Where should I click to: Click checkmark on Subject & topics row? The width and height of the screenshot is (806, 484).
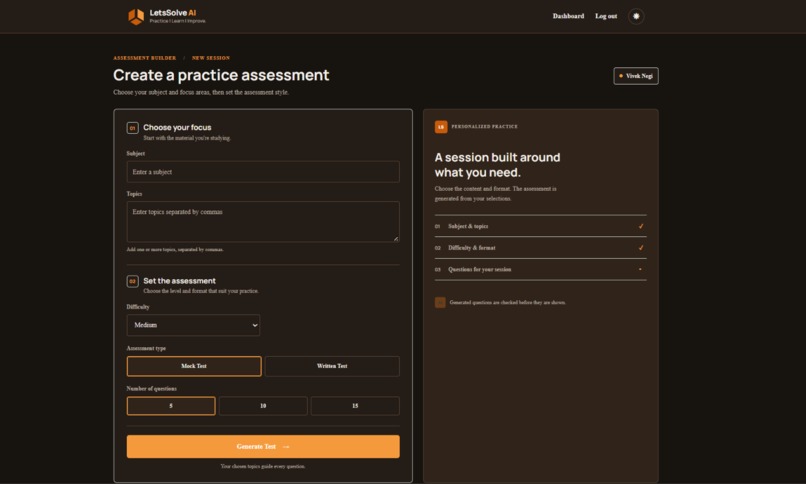point(641,226)
